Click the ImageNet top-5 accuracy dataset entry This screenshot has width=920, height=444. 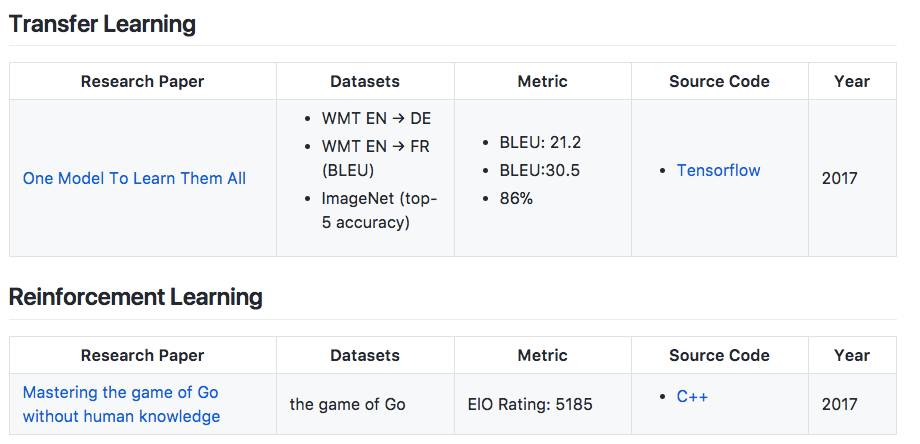pos(379,210)
